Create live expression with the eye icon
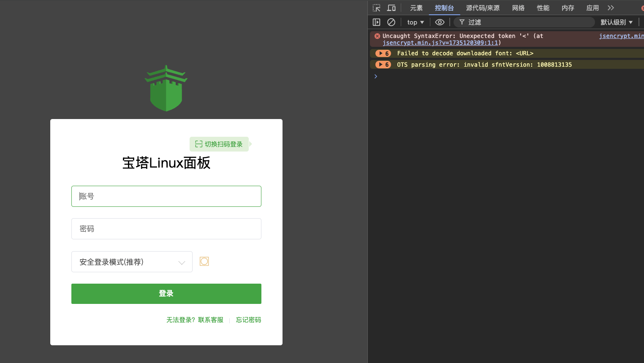The width and height of the screenshot is (644, 363). click(x=440, y=22)
